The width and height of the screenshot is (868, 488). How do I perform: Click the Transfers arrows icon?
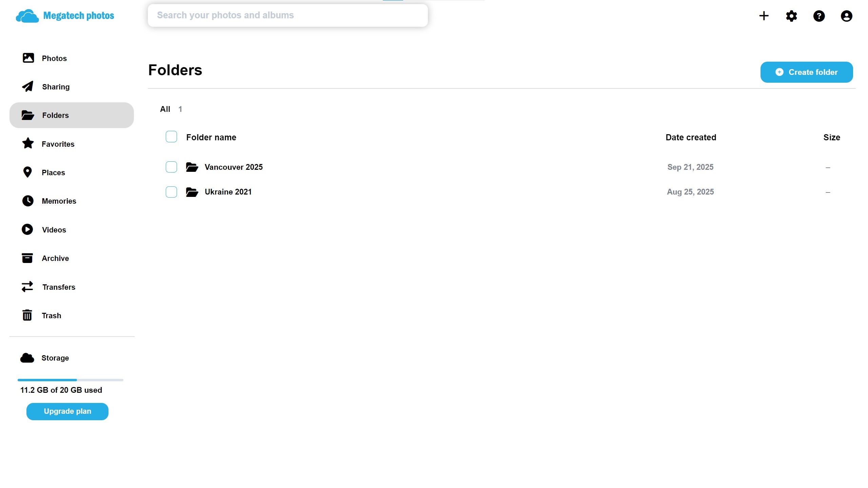pos(27,287)
